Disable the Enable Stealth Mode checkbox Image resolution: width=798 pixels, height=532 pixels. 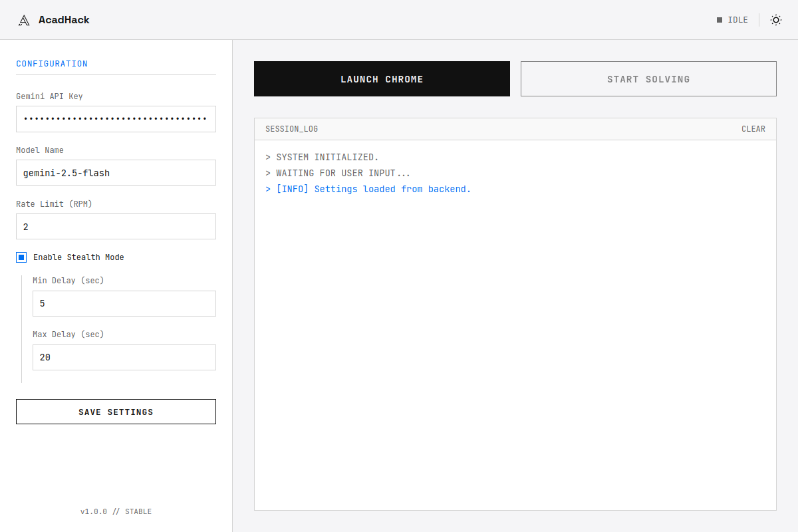pos(21,257)
